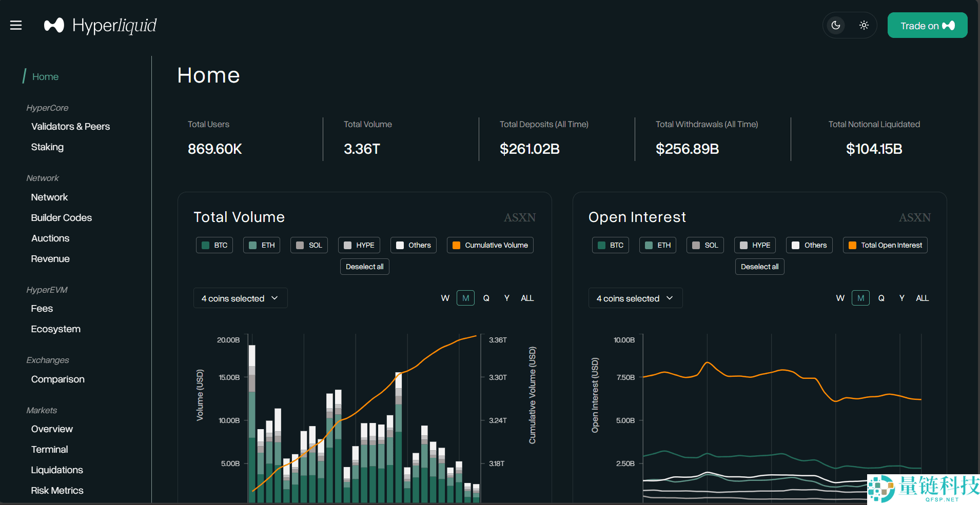This screenshot has width=980, height=505.
Task: Click the Total Volume chart title
Action: (239, 217)
